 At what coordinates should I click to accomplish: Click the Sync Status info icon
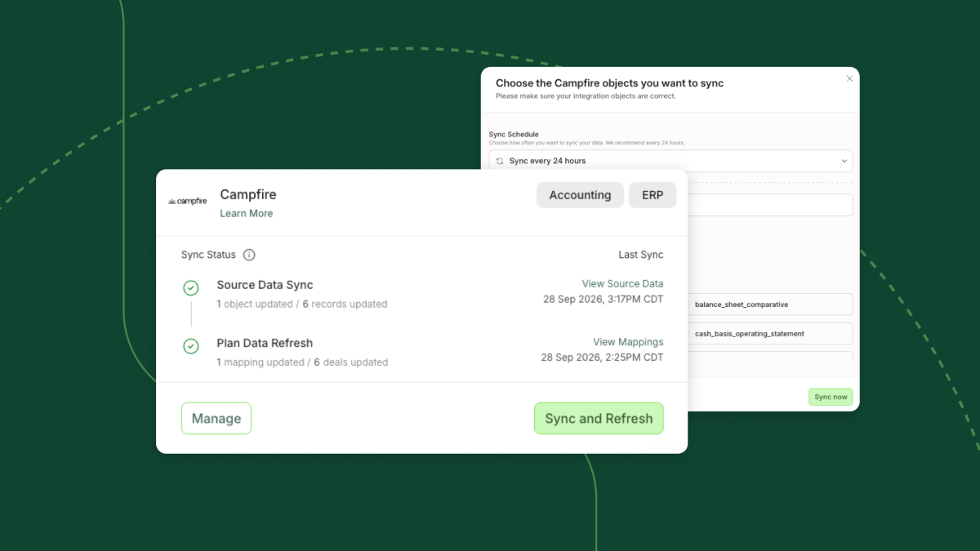coord(249,255)
